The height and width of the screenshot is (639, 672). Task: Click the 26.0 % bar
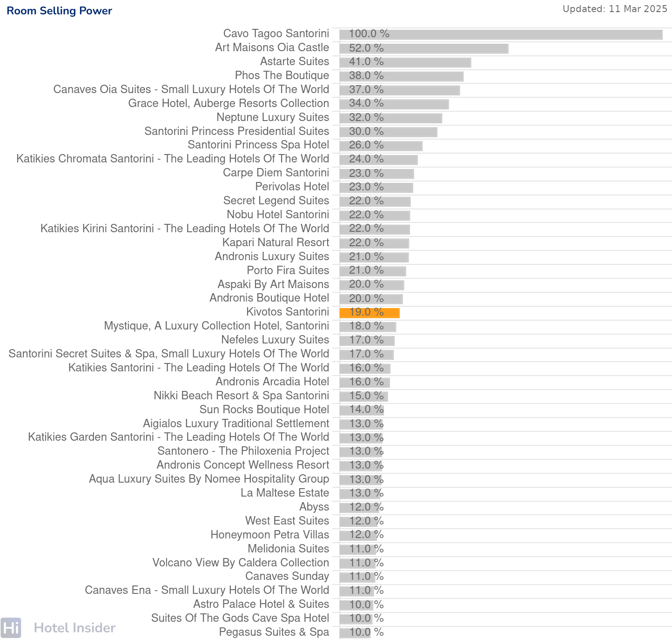click(381, 146)
